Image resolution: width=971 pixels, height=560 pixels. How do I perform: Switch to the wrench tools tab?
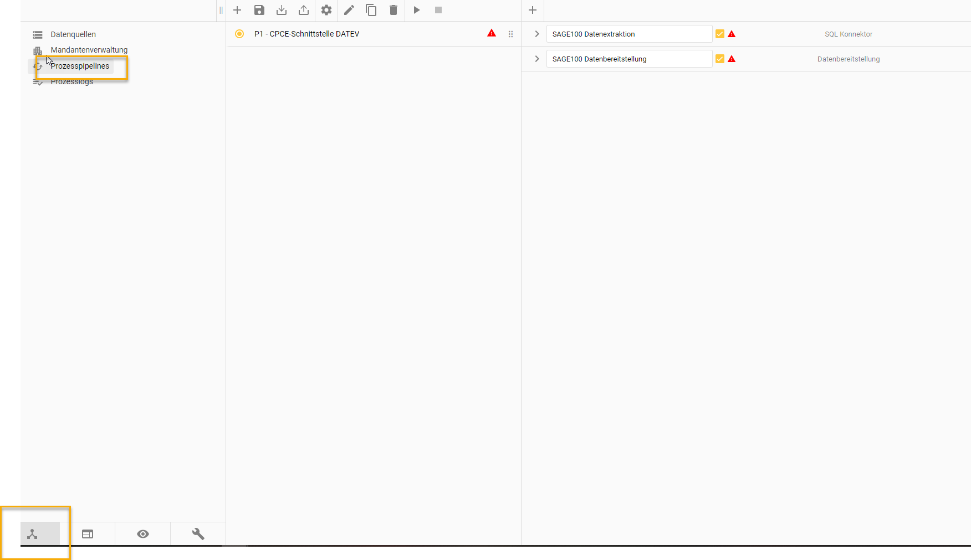coord(198,534)
